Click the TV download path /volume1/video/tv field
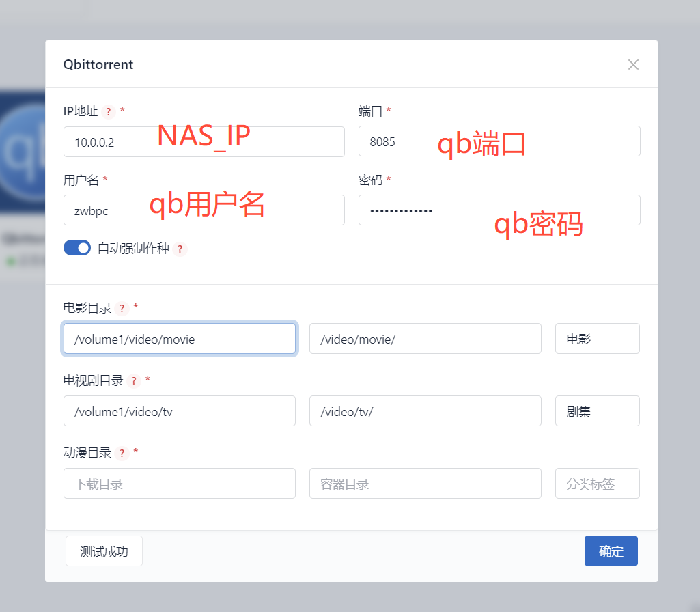The height and width of the screenshot is (612, 700). pyautogui.click(x=180, y=411)
